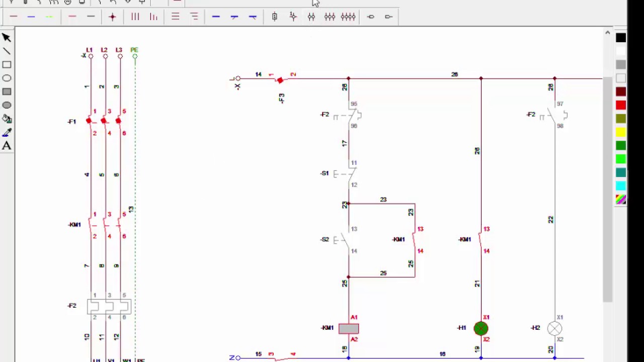Pick the blue wire icon before green dashed
This screenshot has width=644, height=362.
point(31,17)
